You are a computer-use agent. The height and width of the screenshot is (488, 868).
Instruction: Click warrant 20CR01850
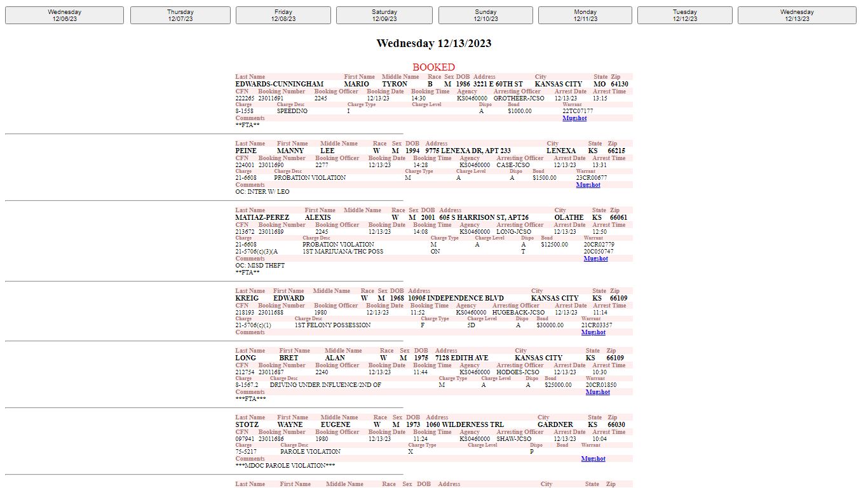point(601,385)
